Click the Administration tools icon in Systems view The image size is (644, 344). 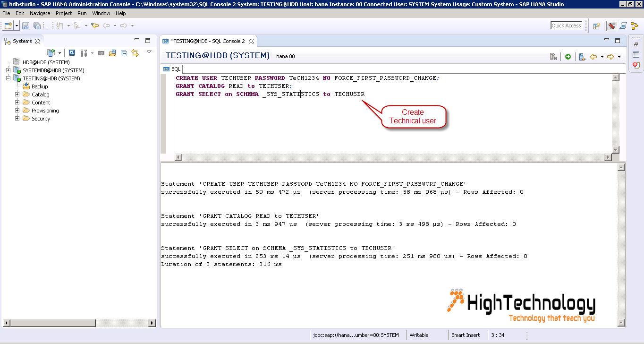coord(84,53)
